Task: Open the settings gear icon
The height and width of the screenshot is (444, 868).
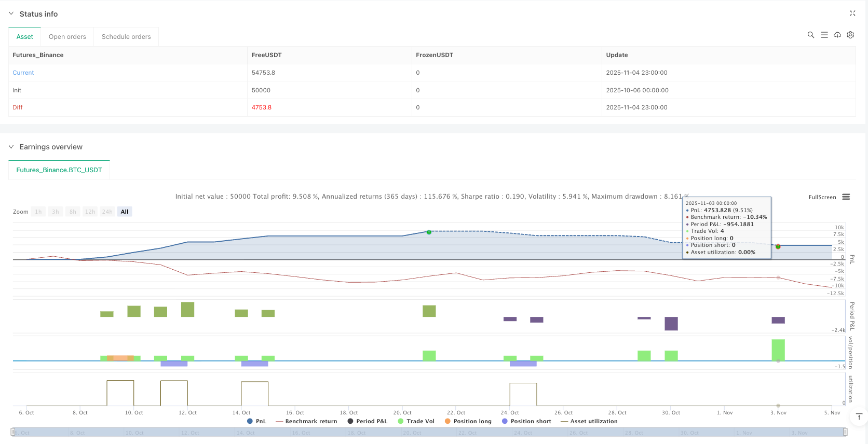Action: 850,35
